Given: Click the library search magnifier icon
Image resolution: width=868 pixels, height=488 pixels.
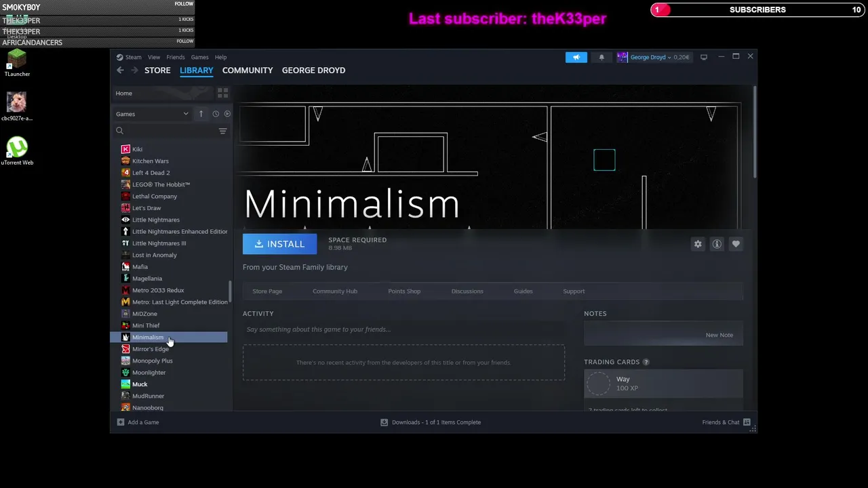Looking at the screenshot, I should [119, 131].
